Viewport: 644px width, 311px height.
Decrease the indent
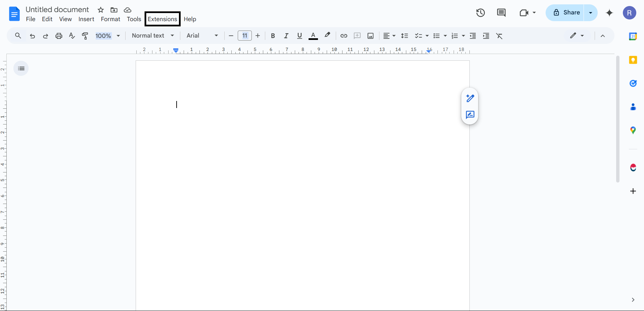pos(473,36)
